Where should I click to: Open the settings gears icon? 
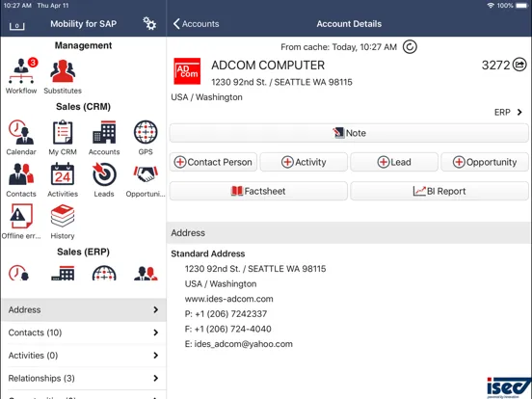click(149, 23)
